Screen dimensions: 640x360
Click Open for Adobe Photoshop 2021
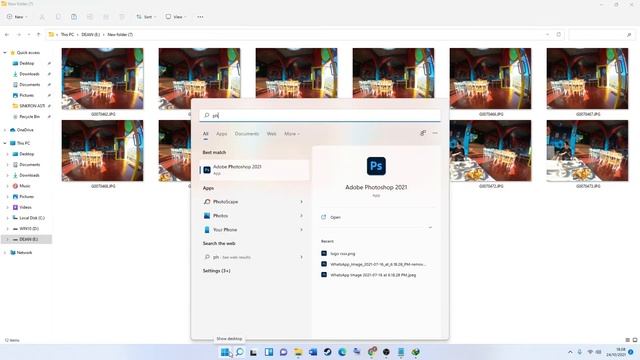(x=335, y=218)
